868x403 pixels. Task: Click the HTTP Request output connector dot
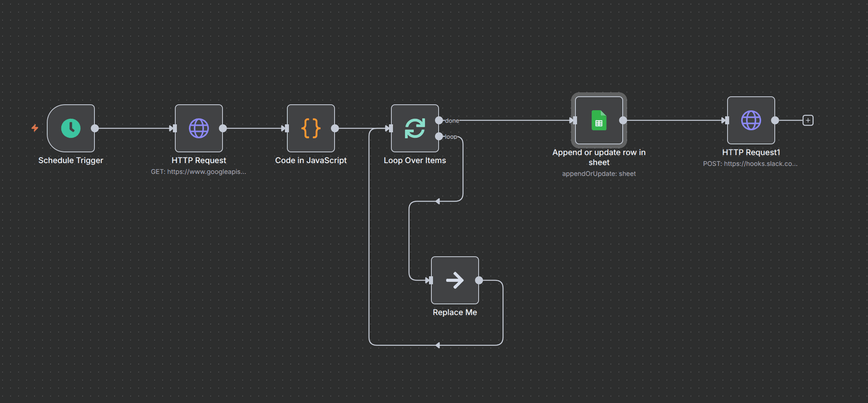tap(223, 128)
